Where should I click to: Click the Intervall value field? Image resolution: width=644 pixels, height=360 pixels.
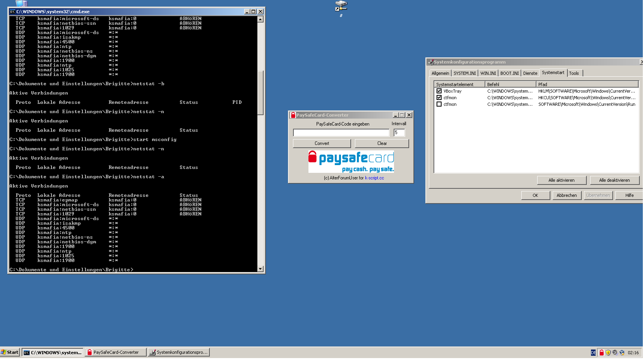tap(399, 133)
